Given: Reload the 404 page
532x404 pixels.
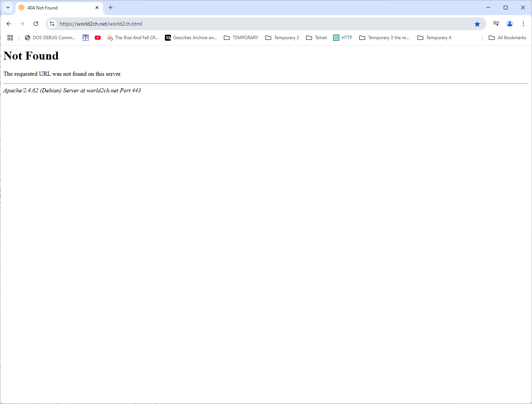Looking at the screenshot, I should 36,24.
